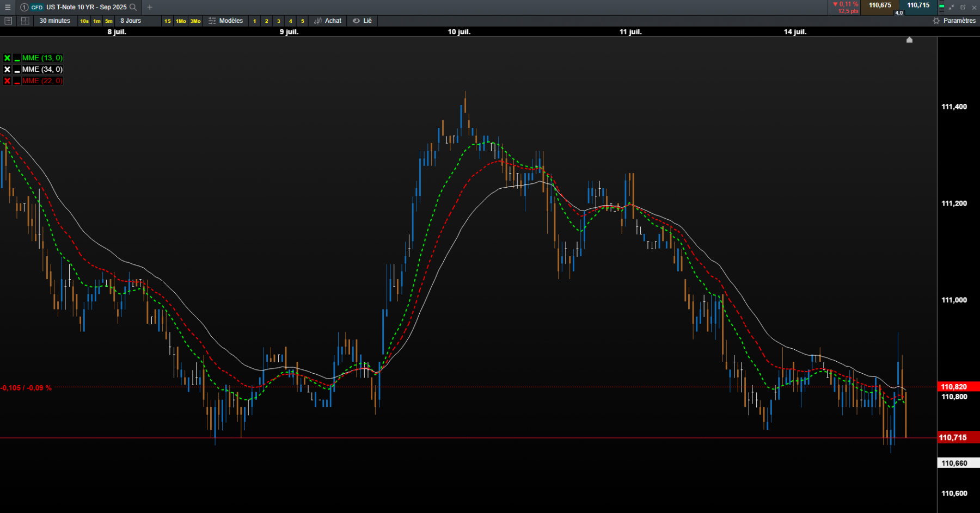This screenshot has width=980, height=513.
Task: Select the 5m timeframe shortcut
Action: click(109, 21)
